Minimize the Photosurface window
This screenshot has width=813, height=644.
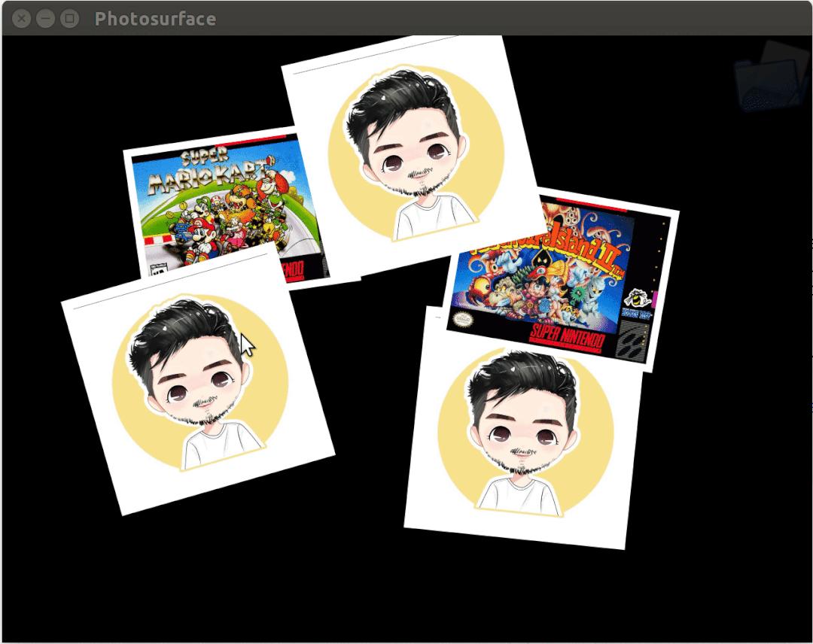pos(45,19)
